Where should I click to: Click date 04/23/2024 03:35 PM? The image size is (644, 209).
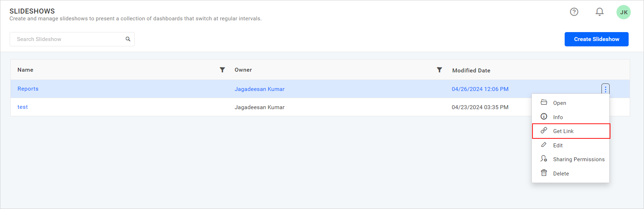(480, 107)
